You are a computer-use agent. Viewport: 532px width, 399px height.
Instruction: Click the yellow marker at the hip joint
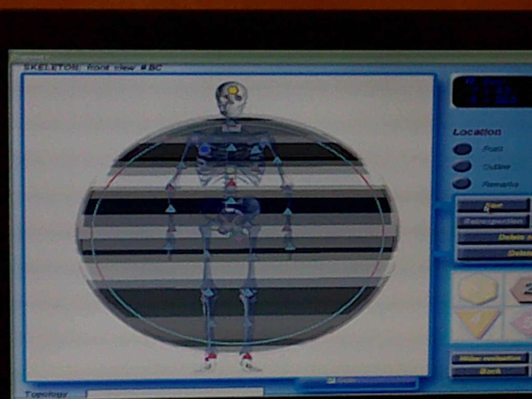coord(215,228)
